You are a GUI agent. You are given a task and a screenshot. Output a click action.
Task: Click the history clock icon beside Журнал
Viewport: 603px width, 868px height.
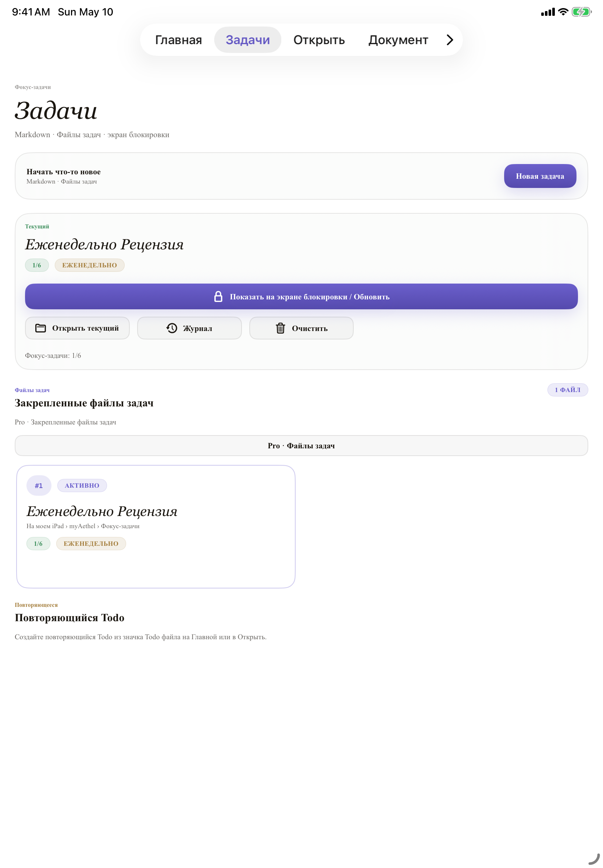(172, 328)
